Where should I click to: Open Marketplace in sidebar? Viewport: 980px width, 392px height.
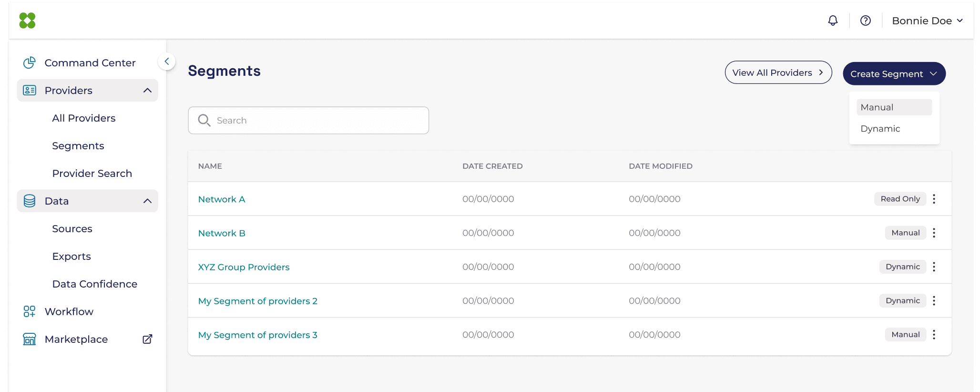[76, 339]
